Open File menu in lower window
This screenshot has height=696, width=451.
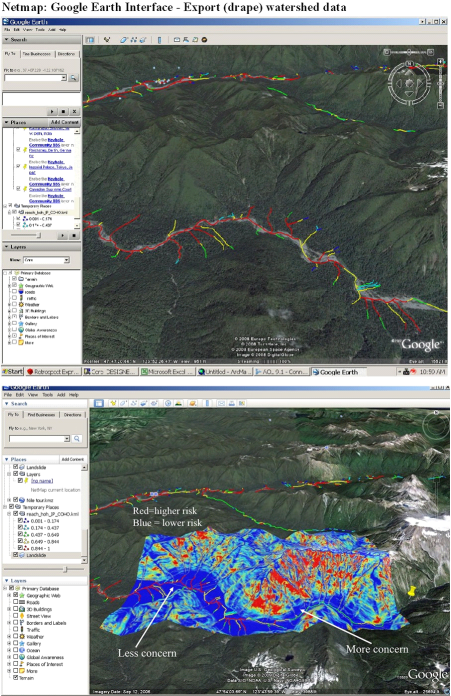coord(8,395)
